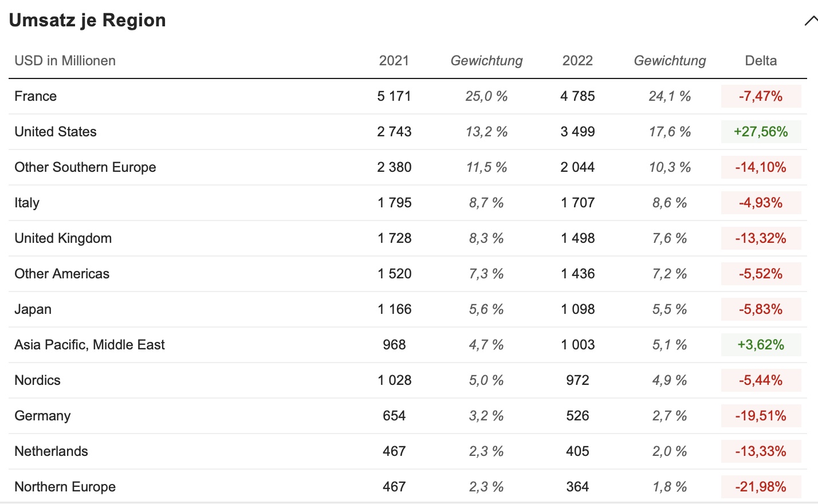
Task: Click the 2022 column header
Action: [x=577, y=61]
